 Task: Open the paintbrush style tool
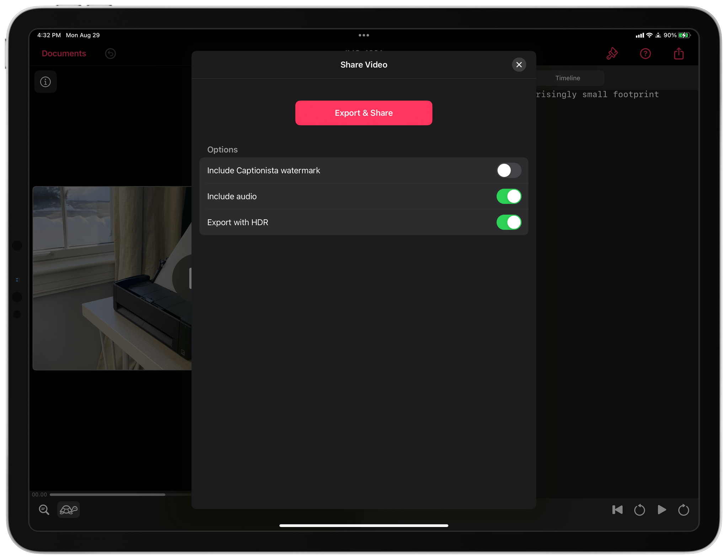pyautogui.click(x=612, y=54)
